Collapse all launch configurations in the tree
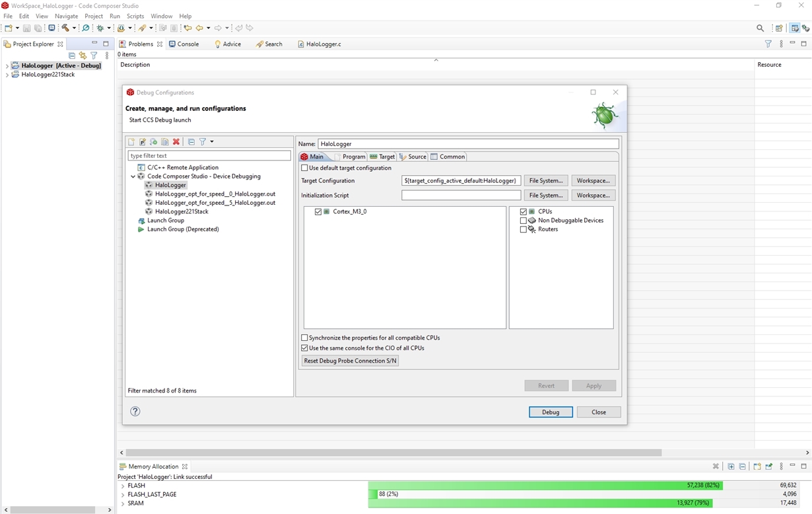Viewport: 812px width, 514px height. [x=191, y=142]
